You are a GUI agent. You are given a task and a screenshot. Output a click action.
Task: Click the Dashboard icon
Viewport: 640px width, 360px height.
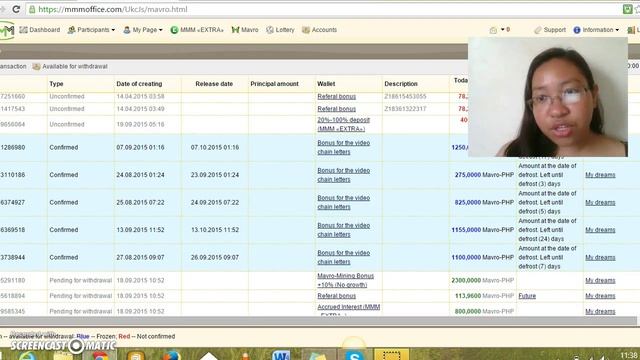point(23,30)
